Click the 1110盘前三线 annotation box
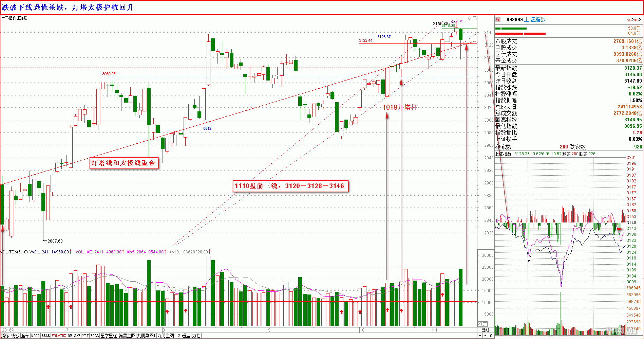Image resolution: width=644 pixels, height=339 pixels. [x=290, y=186]
